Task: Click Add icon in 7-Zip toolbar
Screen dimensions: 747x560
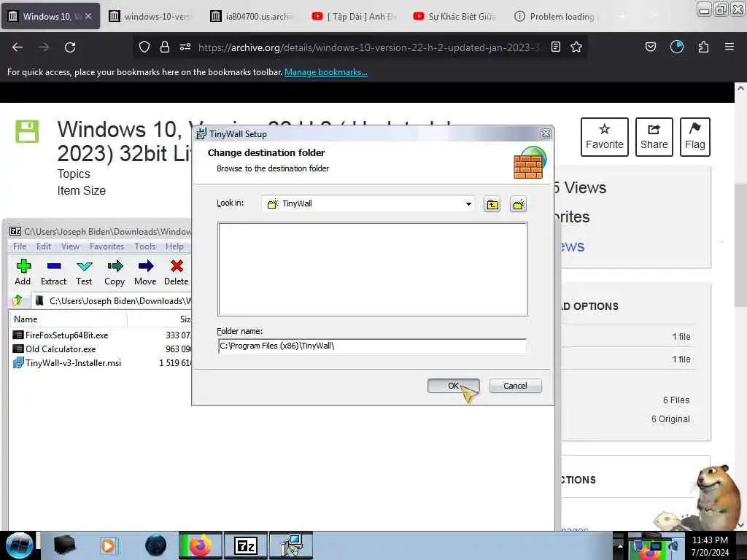Action: click(23, 273)
